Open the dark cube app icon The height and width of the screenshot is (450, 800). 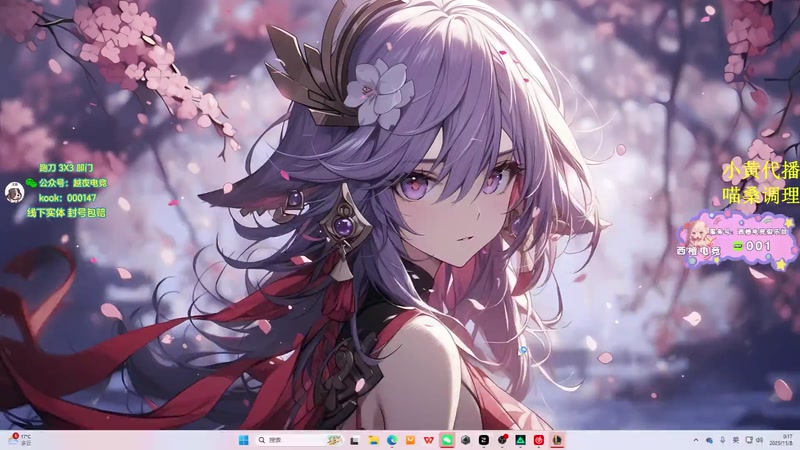[x=465, y=440]
